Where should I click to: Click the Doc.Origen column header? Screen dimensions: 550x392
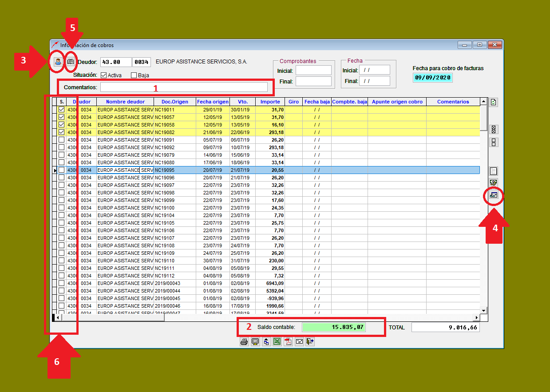pyautogui.click(x=175, y=102)
